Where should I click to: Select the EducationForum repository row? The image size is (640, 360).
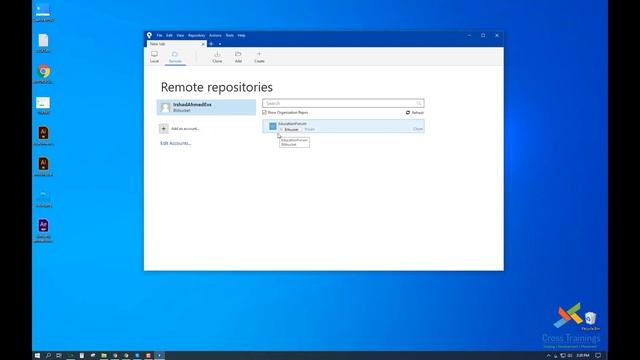point(343,126)
